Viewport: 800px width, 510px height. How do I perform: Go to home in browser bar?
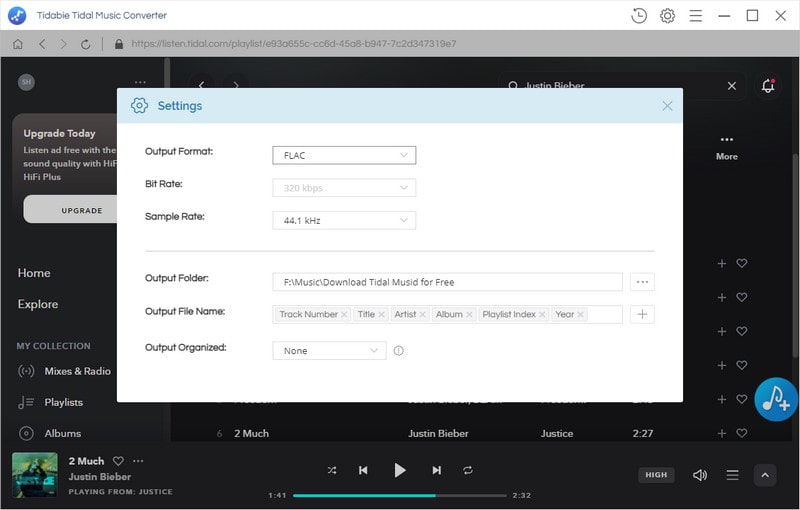[x=18, y=44]
